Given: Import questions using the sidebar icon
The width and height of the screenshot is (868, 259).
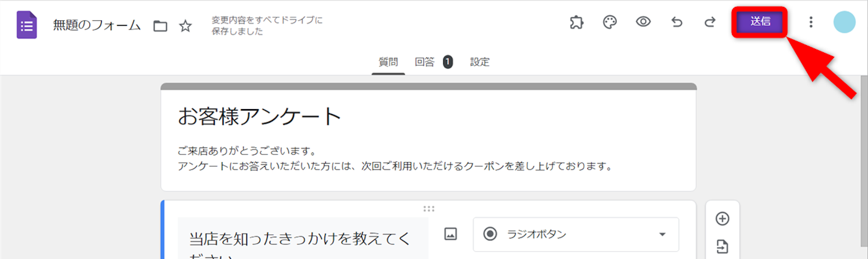Looking at the screenshot, I should pos(722,247).
